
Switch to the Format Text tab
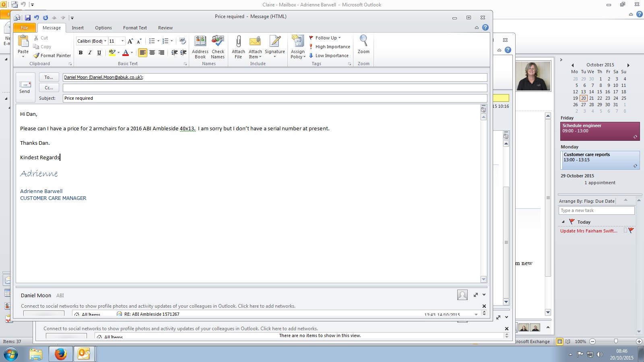(135, 28)
